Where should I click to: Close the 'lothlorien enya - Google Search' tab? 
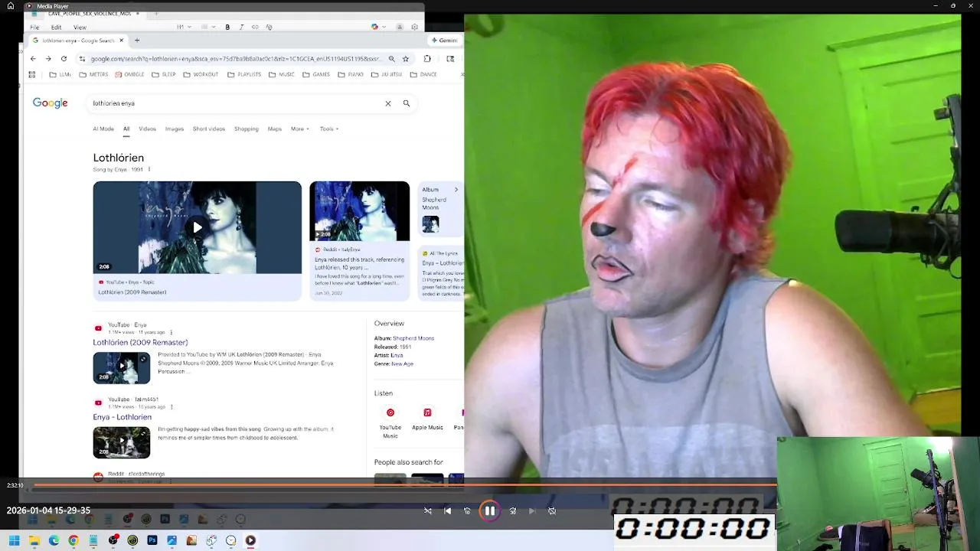coord(121,40)
